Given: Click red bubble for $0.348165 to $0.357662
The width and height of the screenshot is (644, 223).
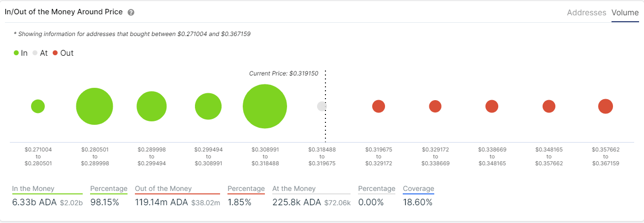Looking at the screenshot, I should pos(549,106).
